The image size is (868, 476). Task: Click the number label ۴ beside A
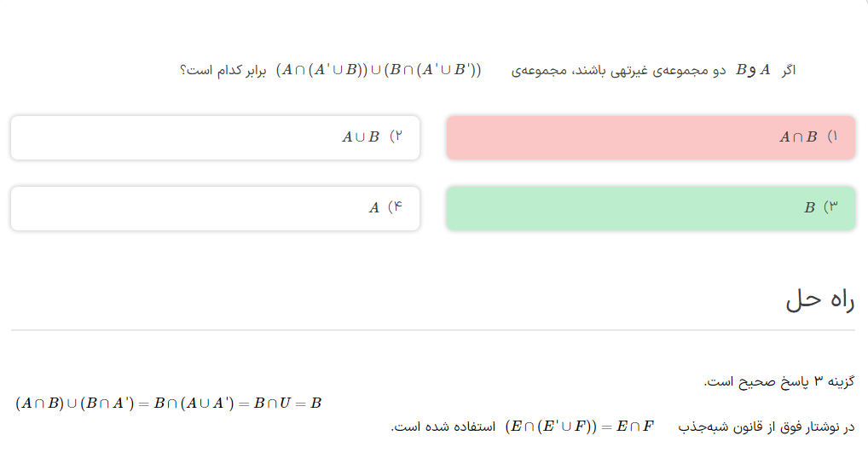click(394, 207)
